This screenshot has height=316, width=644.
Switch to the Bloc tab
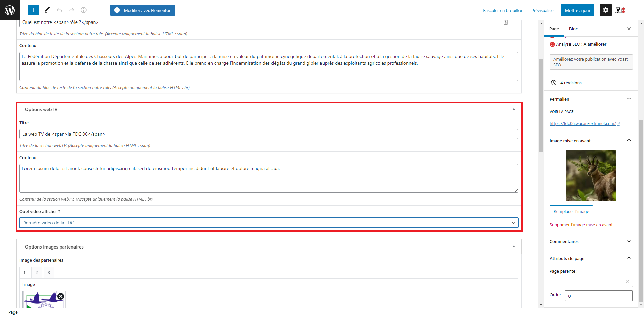tap(573, 29)
